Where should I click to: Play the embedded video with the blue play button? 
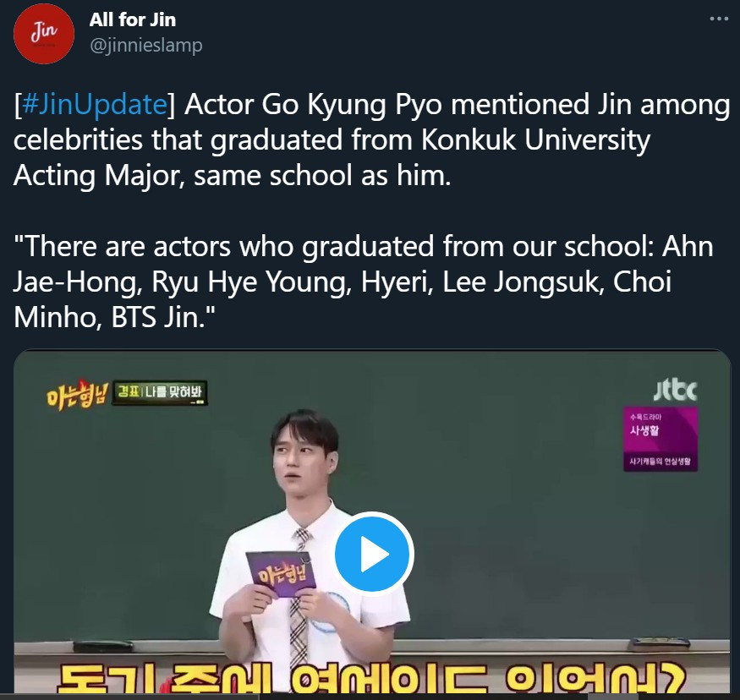374,554
